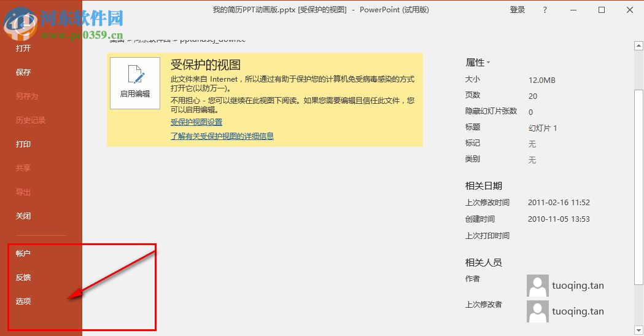
Task: Open 选项 settings
Action: click(23, 301)
